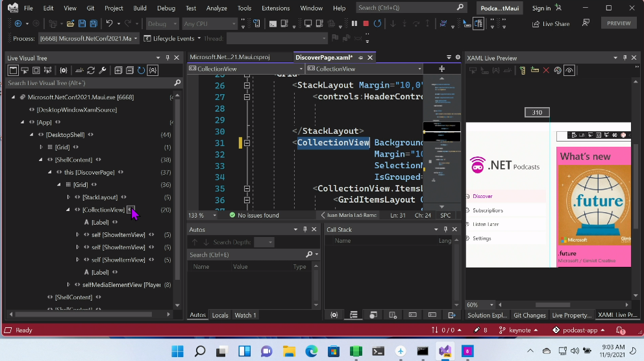Screen dimensions: 644x361
Task: Toggle Just My XAML in Live Visual Tree
Action: coord(153,70)
